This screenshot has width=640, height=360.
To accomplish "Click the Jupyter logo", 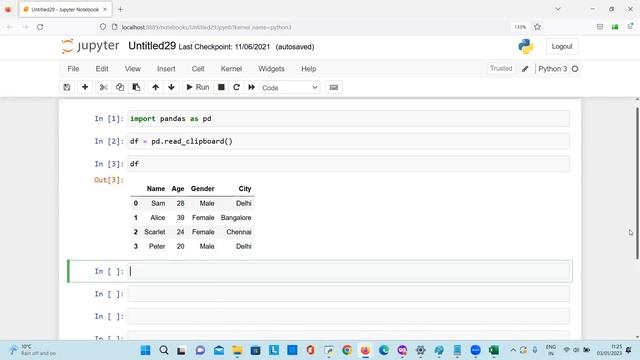I will tap(91, 46).
